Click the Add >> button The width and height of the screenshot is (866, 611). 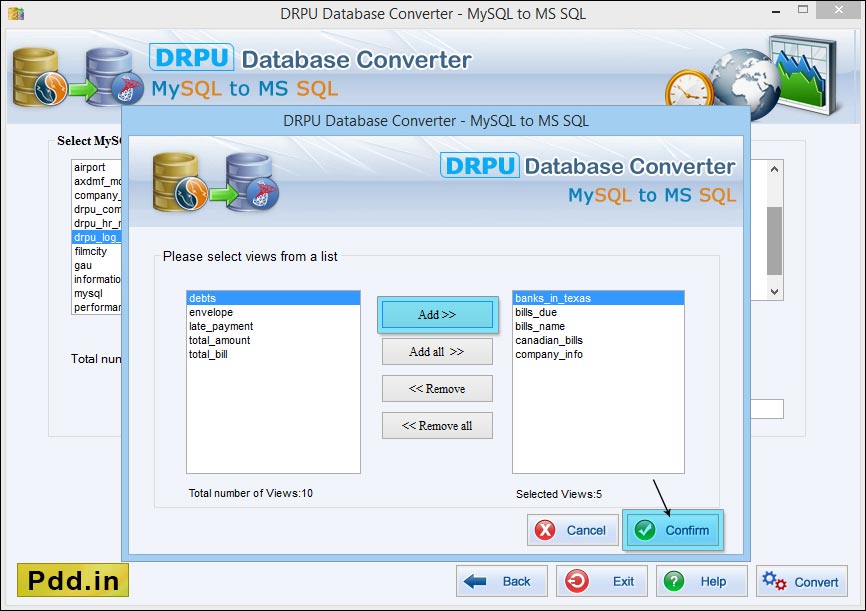pos(436,314)
